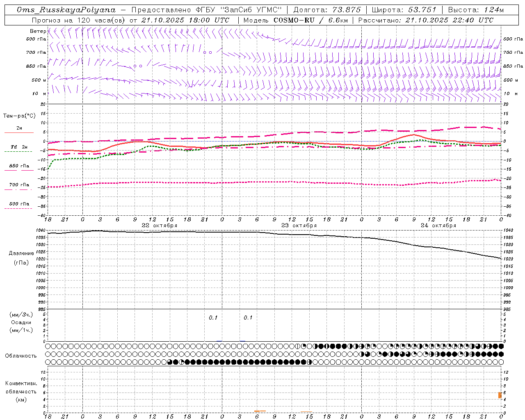Click the 'Ветер' wind panel label
525x420 pixels.
pos(38,31)
